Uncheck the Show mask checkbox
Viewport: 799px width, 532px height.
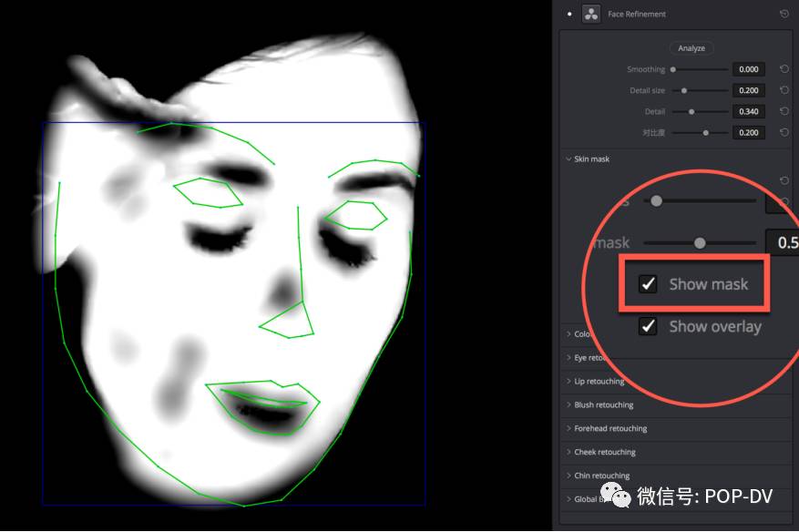tap(648, 284)
